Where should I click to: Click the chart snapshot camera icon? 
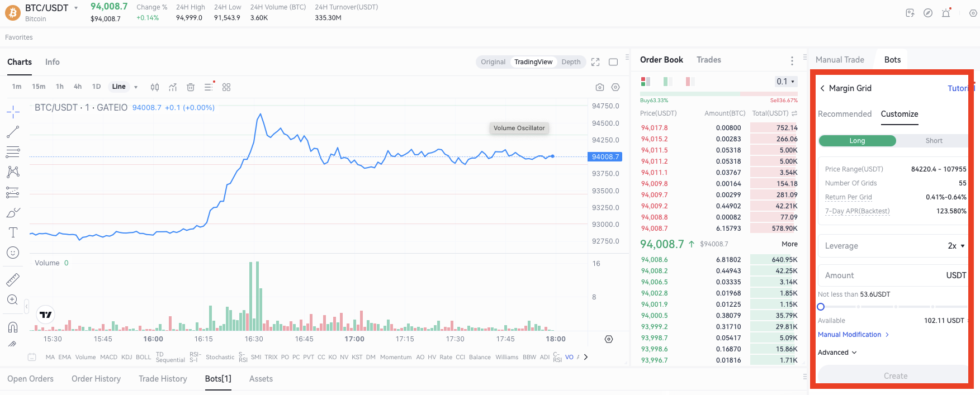click(x=600, y=87)
